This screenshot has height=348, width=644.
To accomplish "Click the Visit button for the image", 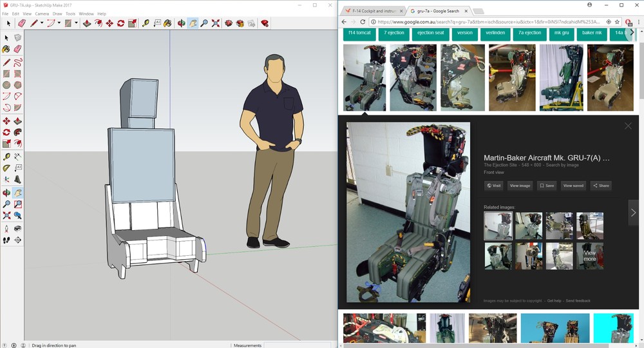I will [493, 186].
